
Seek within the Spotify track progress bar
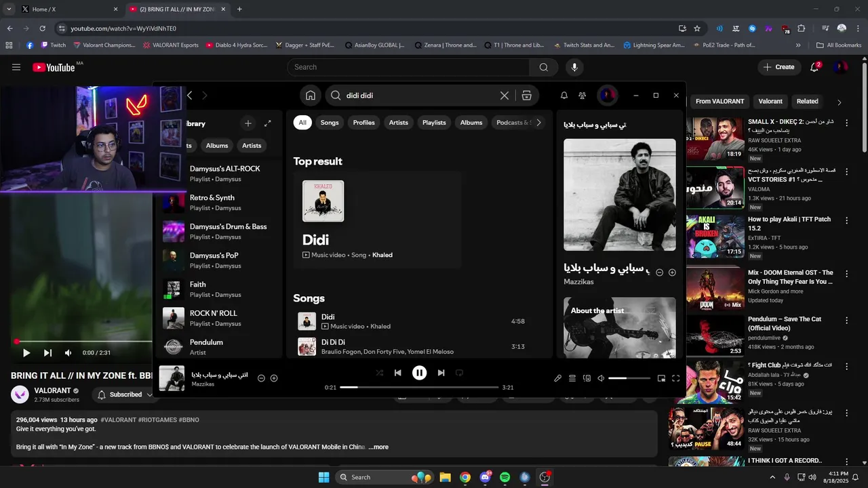click(419, 387)
